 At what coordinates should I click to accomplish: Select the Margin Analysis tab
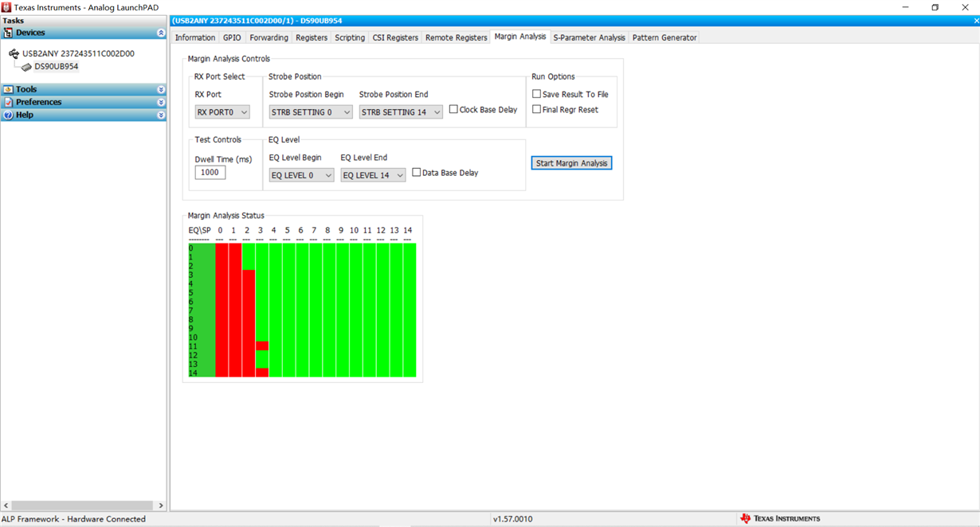(520, 37)
